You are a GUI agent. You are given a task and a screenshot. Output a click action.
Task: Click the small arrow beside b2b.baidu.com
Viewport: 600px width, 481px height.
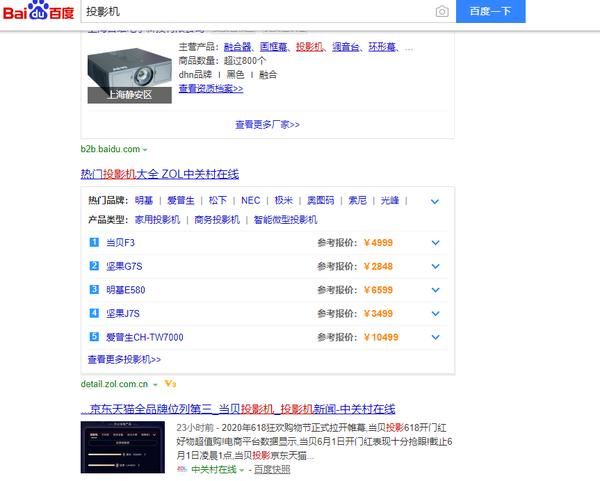pyautogui.click(x=145, y=150)
